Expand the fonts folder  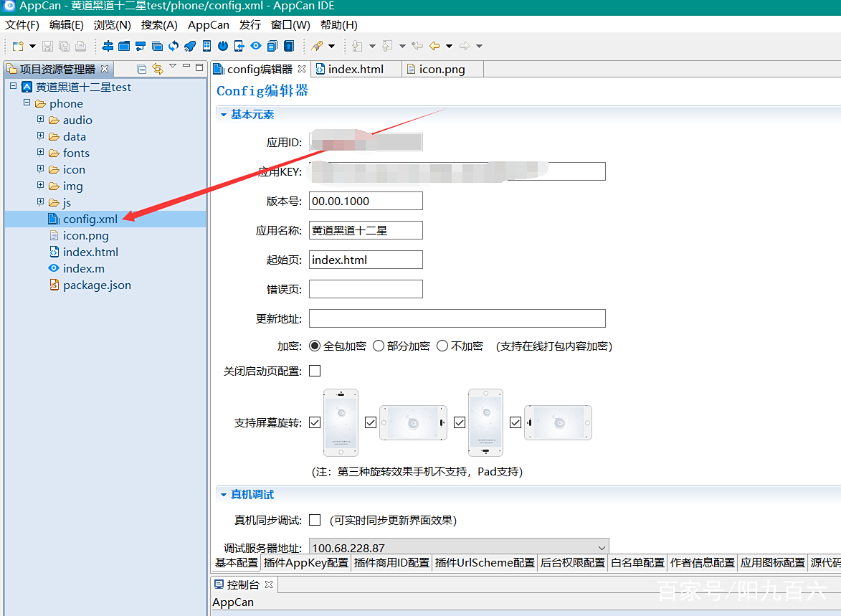pyautogui.click(x=40, y=153)
